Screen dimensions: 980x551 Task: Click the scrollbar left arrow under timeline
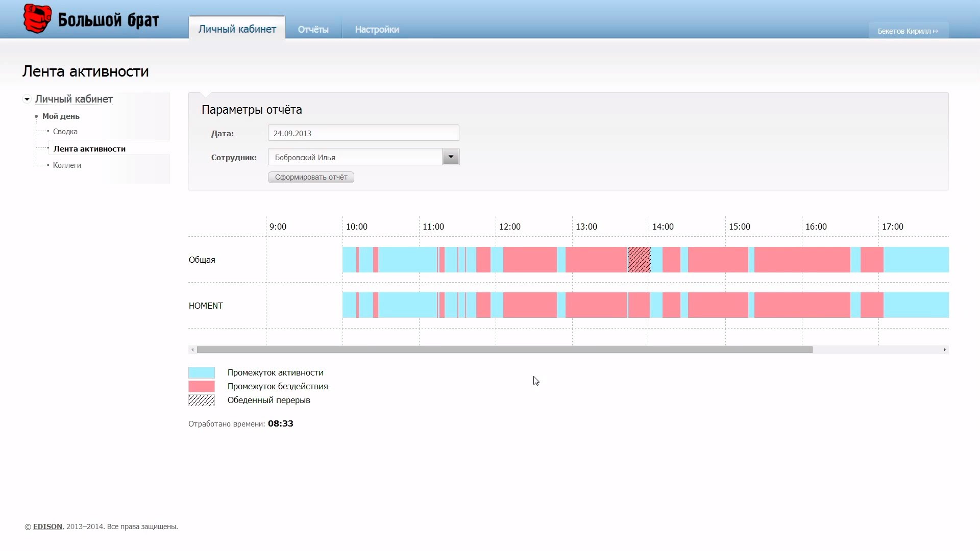[x=192, y=349]
